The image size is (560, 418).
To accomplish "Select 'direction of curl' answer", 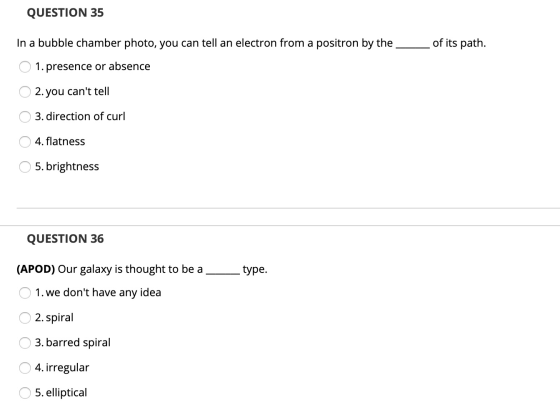I will pos(25,117).
